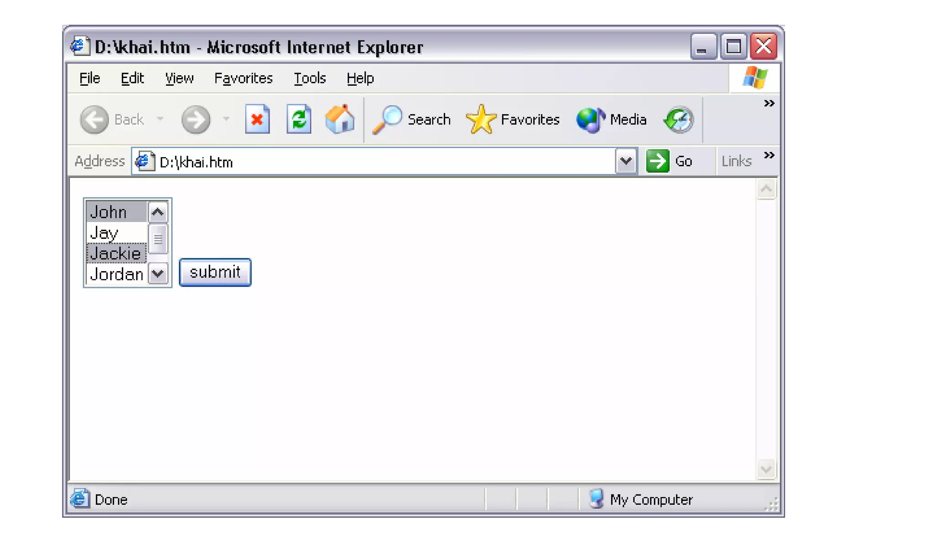The height and width of the screenshot is (560, 934).
Task: Select John in the list box
Action: coord(116,212)
